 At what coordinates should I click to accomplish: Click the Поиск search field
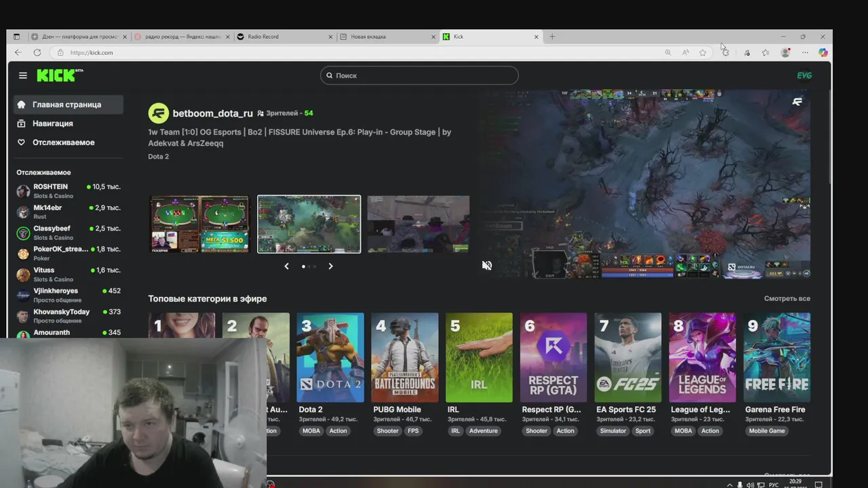[x=419, y=75]
